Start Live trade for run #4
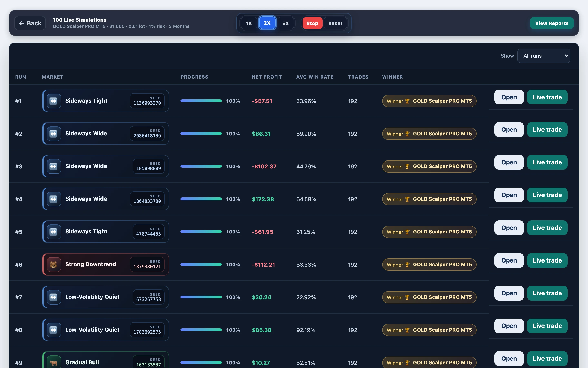The height and width of the screenshot is (368, 588). pos(547,195)
